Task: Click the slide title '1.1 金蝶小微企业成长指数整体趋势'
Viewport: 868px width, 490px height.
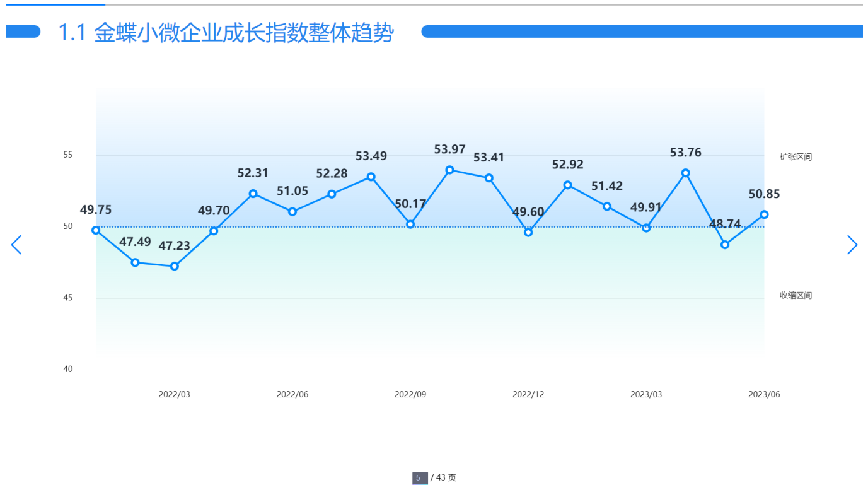Action: tap(226, 33)
